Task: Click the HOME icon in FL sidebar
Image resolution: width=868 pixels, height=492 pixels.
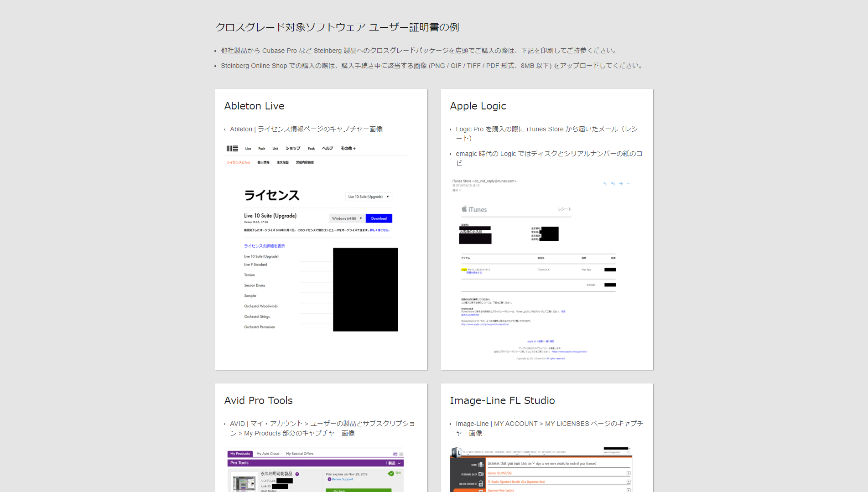Action: 480,465
